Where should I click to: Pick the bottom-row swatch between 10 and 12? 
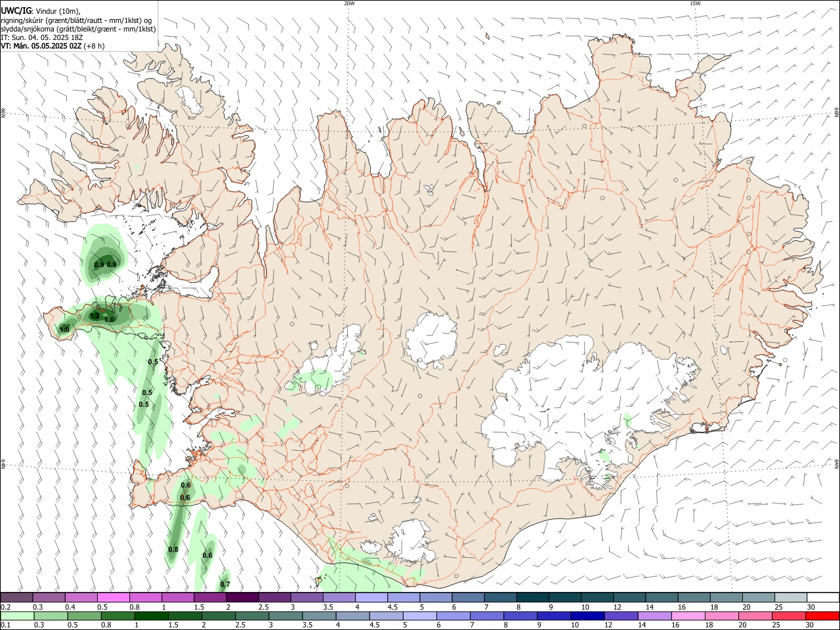point(588,616)
